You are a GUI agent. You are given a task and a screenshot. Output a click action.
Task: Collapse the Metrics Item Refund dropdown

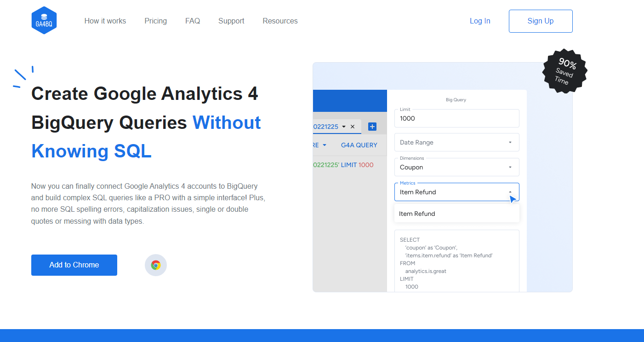[510, 192]
